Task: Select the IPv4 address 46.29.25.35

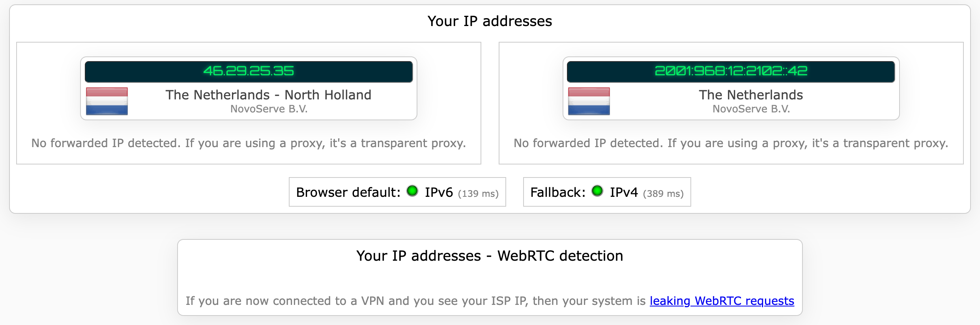Action: 249,71
